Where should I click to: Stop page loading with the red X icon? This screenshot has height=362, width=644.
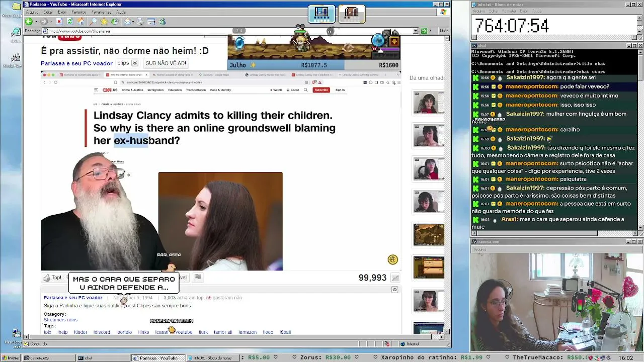(x=59, y=22)
